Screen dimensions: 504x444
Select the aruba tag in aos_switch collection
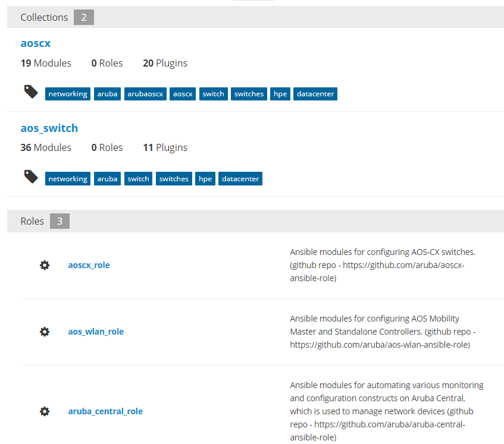pos(107,179)
